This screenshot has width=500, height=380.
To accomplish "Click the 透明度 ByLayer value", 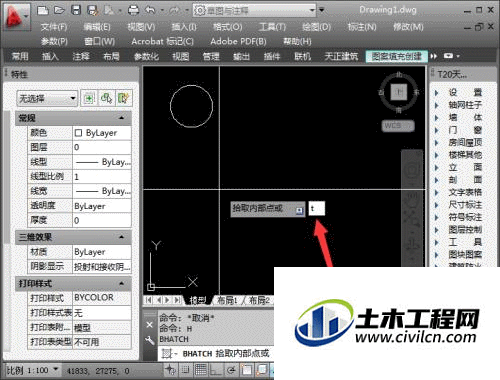I will 102,206.
